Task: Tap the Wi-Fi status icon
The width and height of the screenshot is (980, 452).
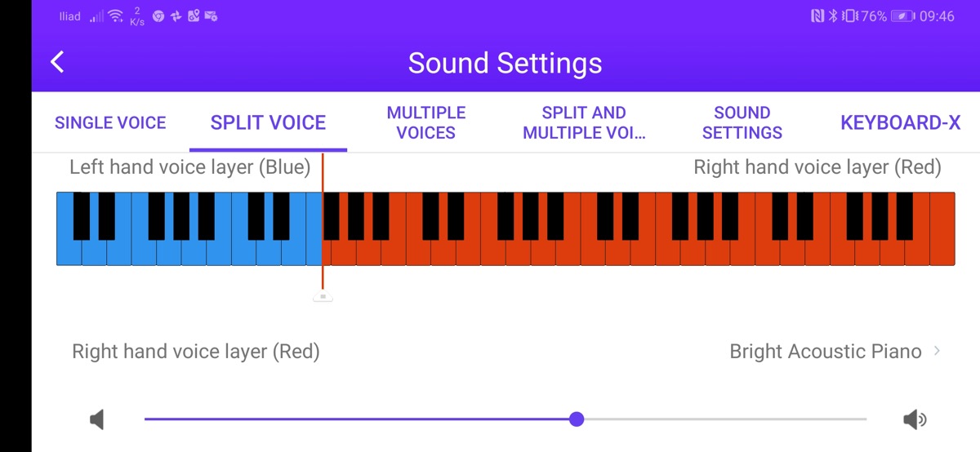Action: click(x=115, y=16)
